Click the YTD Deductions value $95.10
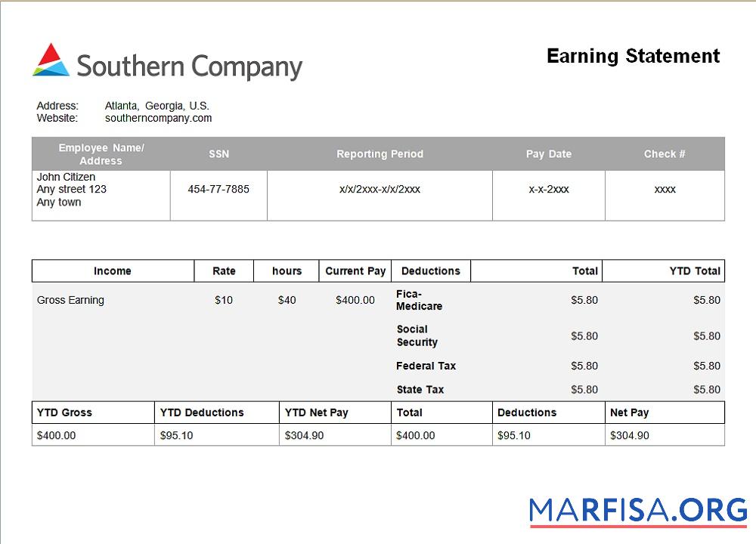This screenshot has height=544, width=756. click(x=175, y=435)
